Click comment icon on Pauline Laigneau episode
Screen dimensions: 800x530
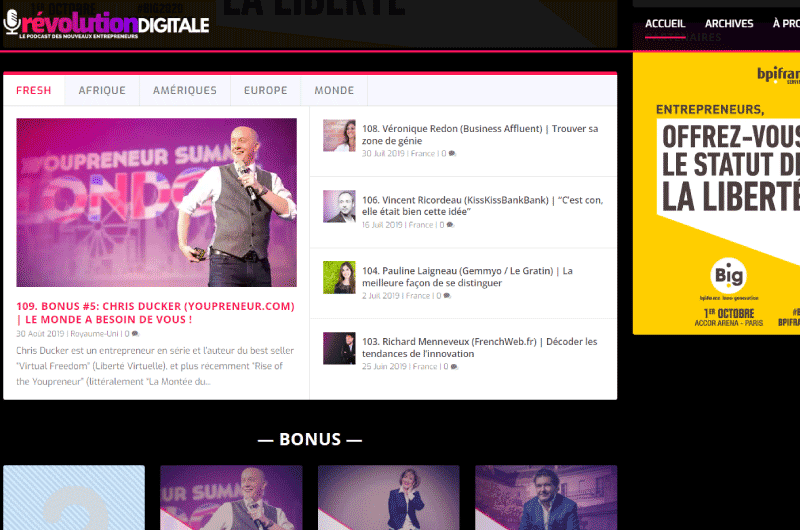(x=447, y=296)
